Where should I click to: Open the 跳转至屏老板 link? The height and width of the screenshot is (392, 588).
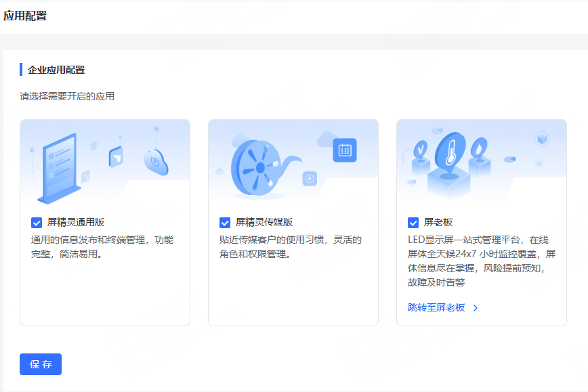[436, 307]
